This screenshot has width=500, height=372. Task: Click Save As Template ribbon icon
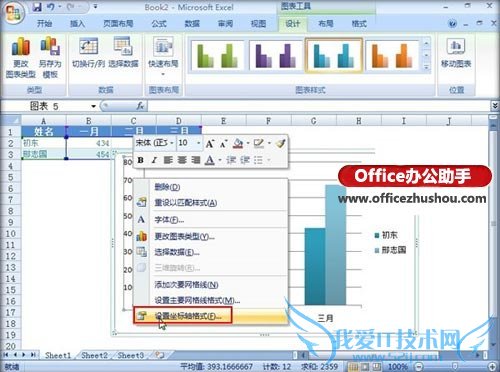click(50, 57)
